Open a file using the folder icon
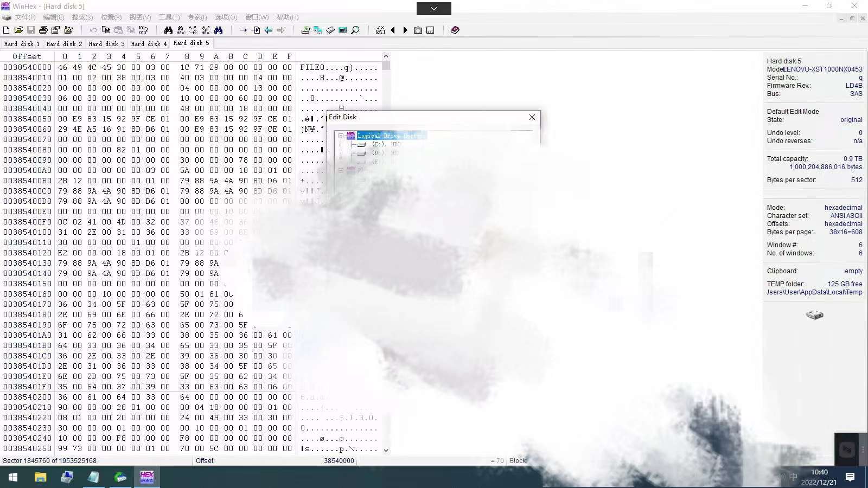The width and height of the screenshot is (868, 488). [x=18, y=30]
